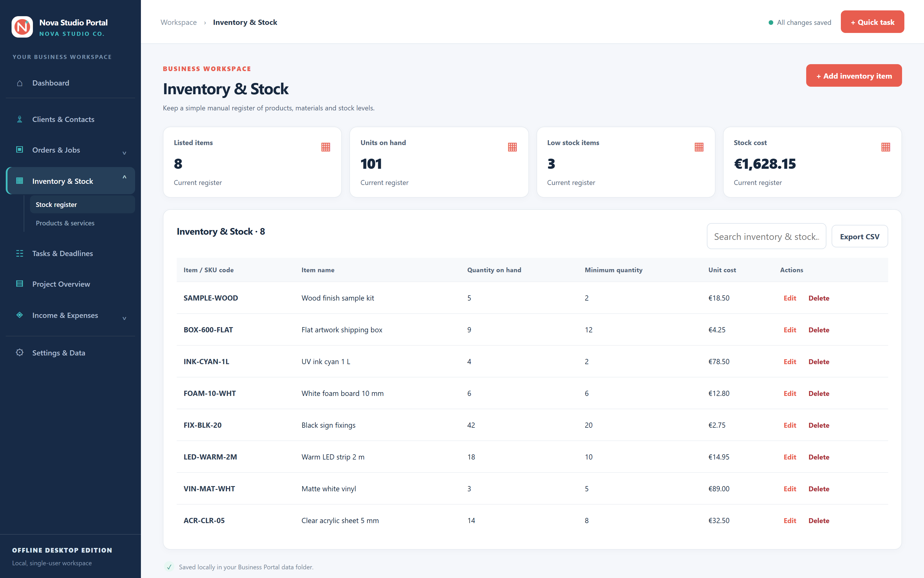Click the Dashboard home icon

[x=19, y=83]
